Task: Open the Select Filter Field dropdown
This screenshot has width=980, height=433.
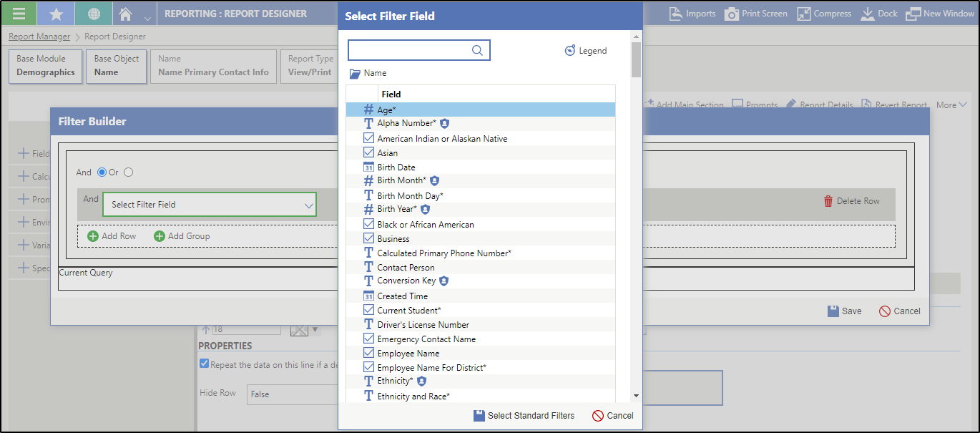Action: [210, 205]
